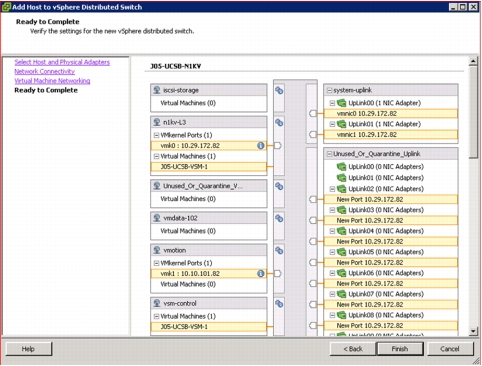The height and width of the screenshot is (366, 482).
Task: Click the Cancel button
Action: click(x=450, y=349)
